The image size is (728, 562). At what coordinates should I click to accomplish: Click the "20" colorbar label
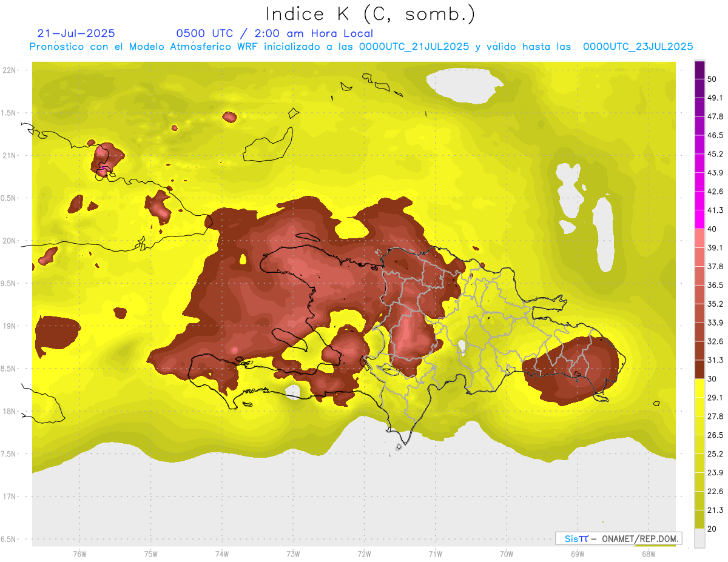712,529
